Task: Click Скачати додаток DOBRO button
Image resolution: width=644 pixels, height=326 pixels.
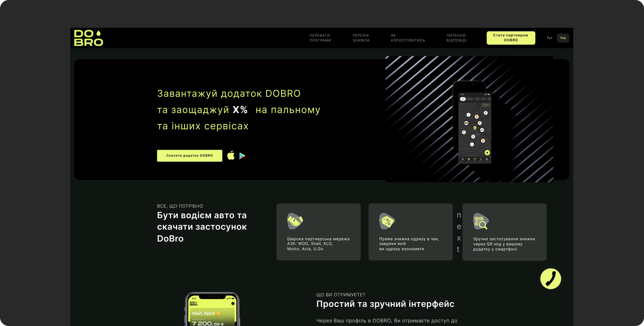Action: 190,156
